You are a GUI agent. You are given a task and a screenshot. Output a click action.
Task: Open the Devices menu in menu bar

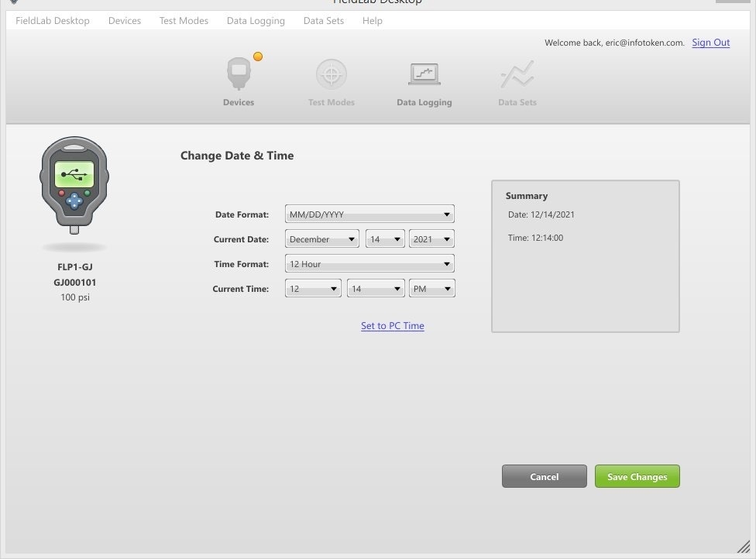pyautogui.click(x=125, y=21)
